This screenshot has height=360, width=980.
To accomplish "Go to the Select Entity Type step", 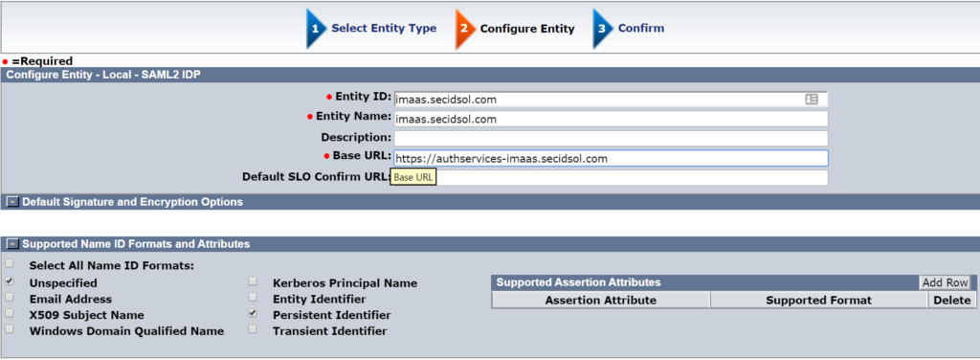I will click(384, 28).
